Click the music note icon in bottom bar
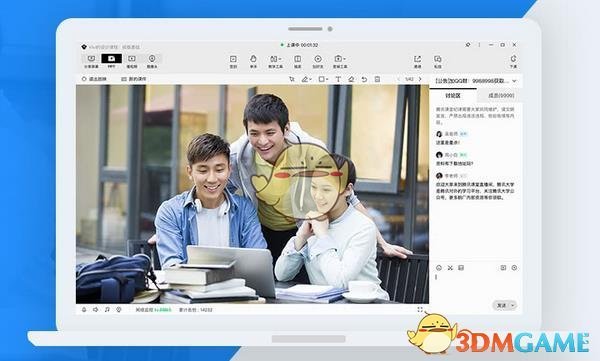 click(107, 309)
